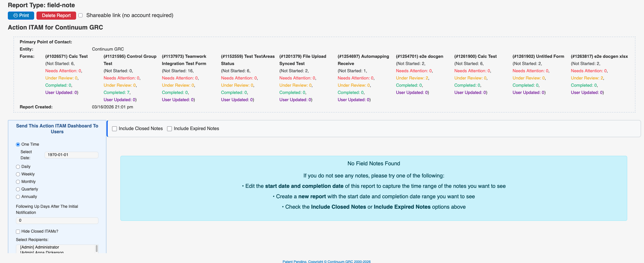Select the Weekly frequency option
Screen dimensions: 644x263
click(18, 174)
